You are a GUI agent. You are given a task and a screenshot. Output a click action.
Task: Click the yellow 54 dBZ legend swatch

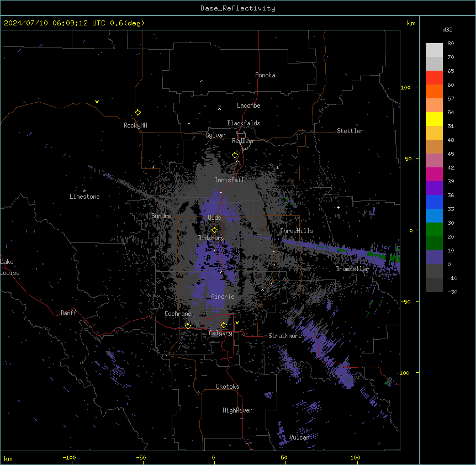pos(434,119)
